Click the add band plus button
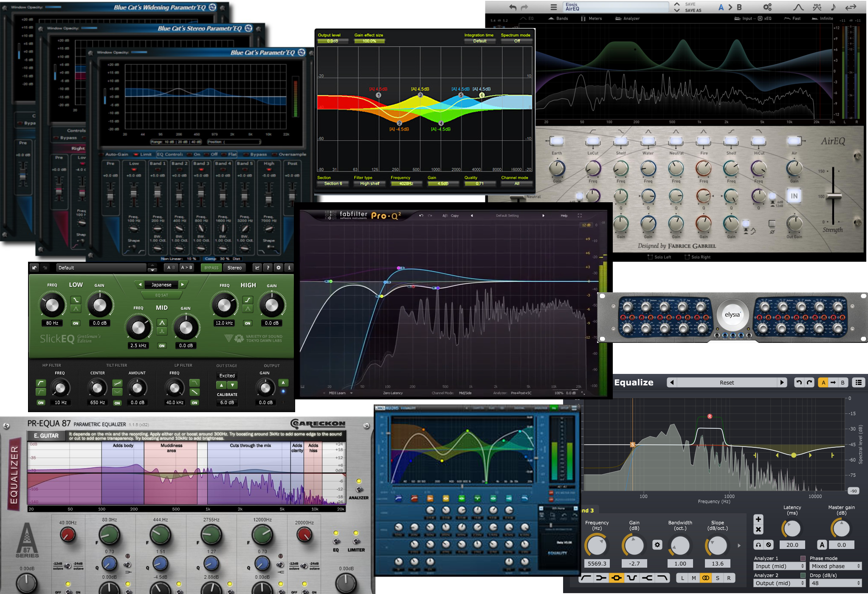This screenshot has height=594, width=868. [758, 519]
